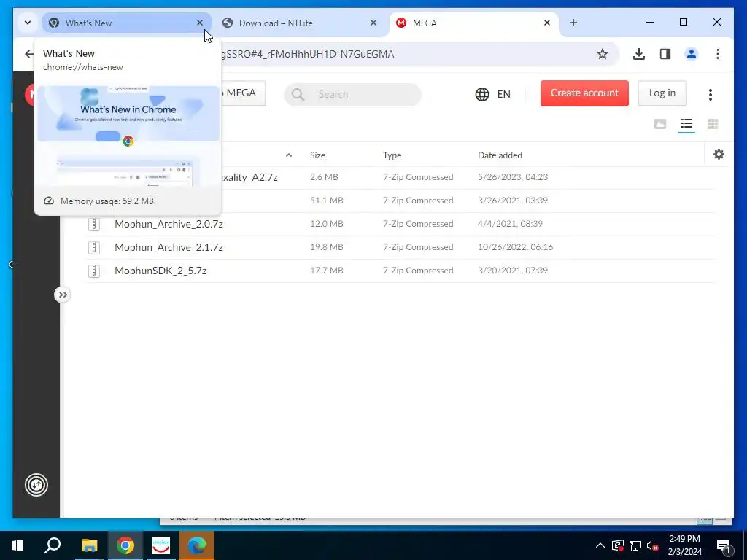Sort files by Size column
The height and width of the screenshot is (560, 747).
click(x=317, y=155)
